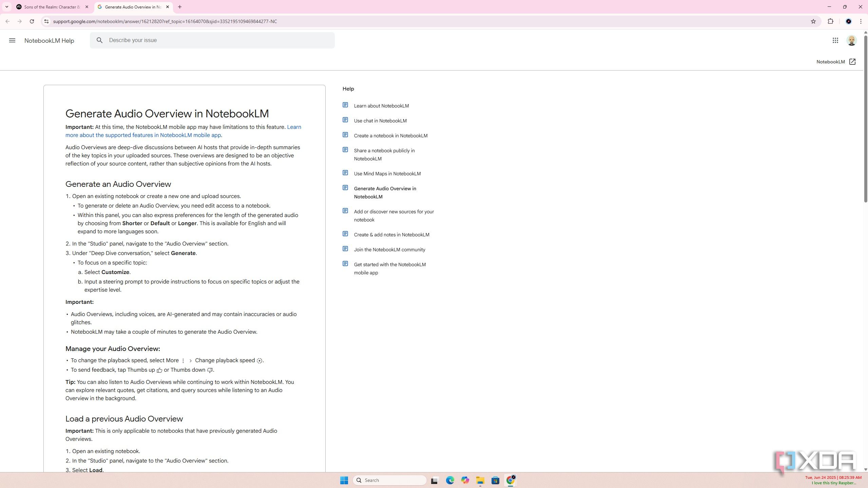
Task: Click the Windows taskbar Search box
Action: (389, 480)
